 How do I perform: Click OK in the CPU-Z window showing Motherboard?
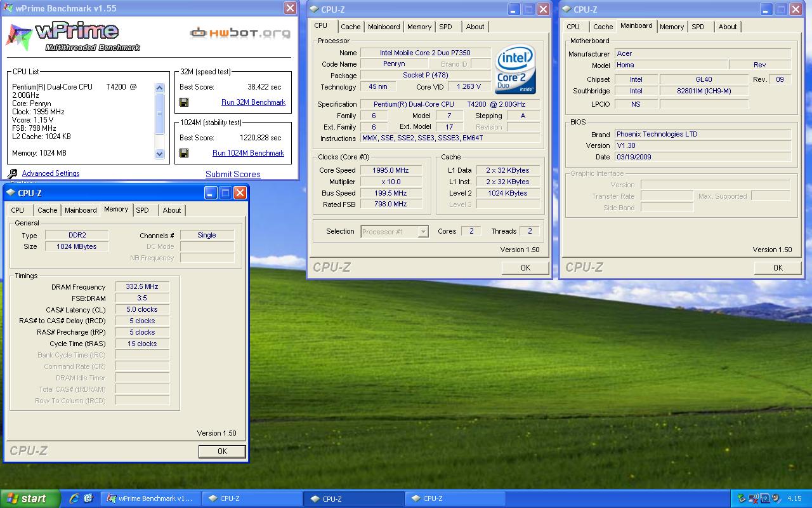[x=778, y=268]
